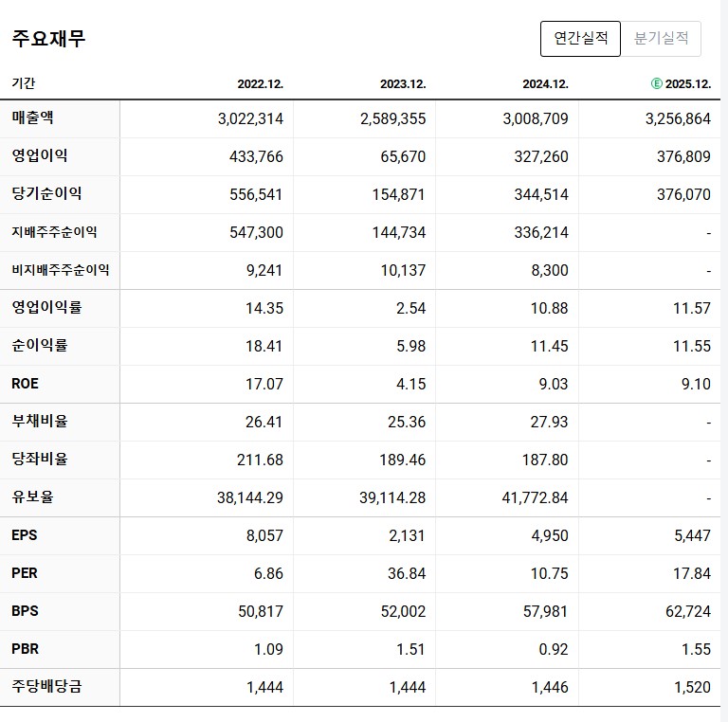Click estimated EPS value 5,447
This screenshot has height=722, width=728.
point(693,536)
